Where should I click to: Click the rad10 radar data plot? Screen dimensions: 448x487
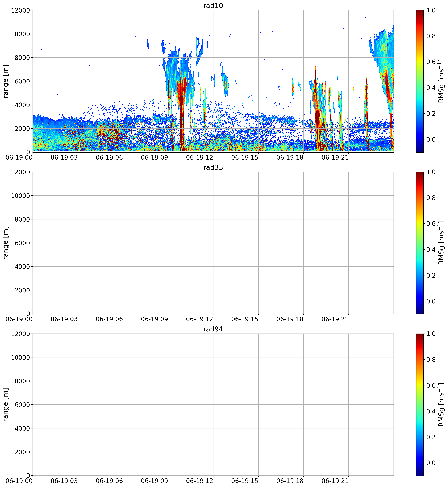[x=213, y=81]
